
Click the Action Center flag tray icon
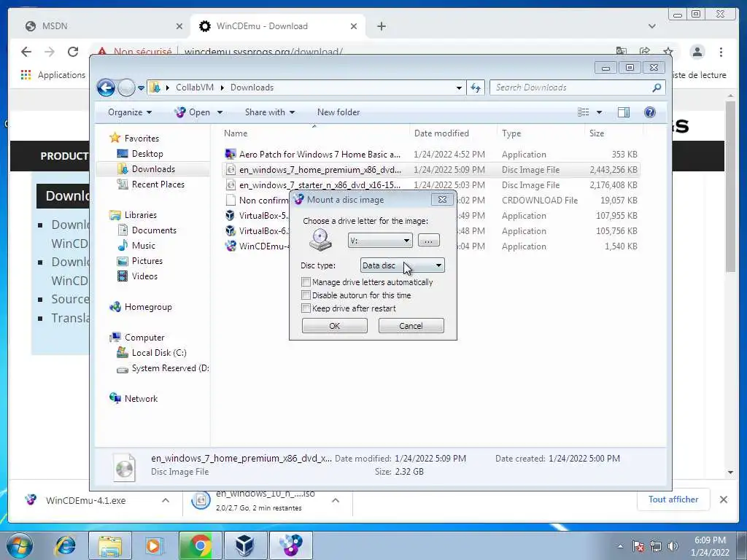(x=638, y=546)
